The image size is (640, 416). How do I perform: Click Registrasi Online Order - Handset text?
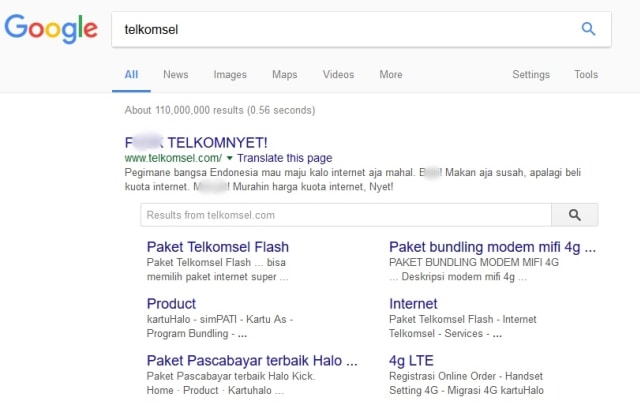pos(466,376)
